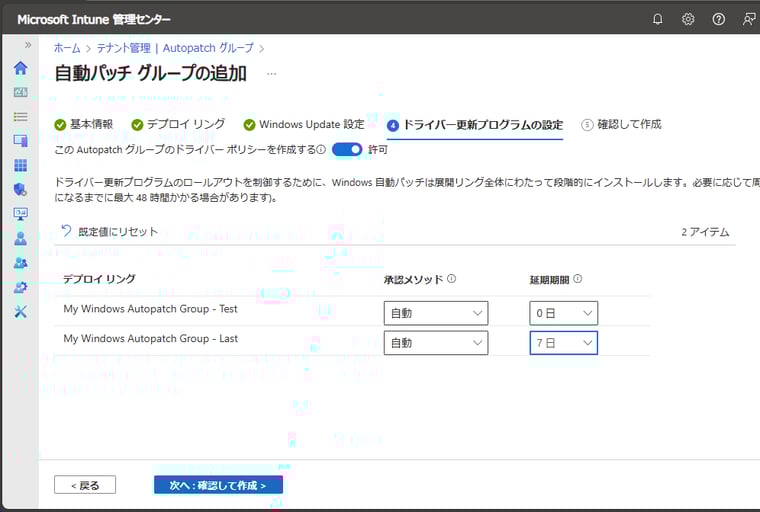The image size is (760, 512).
Task: Go to Home in the sidebar
Action: click(x=20, y=68)
